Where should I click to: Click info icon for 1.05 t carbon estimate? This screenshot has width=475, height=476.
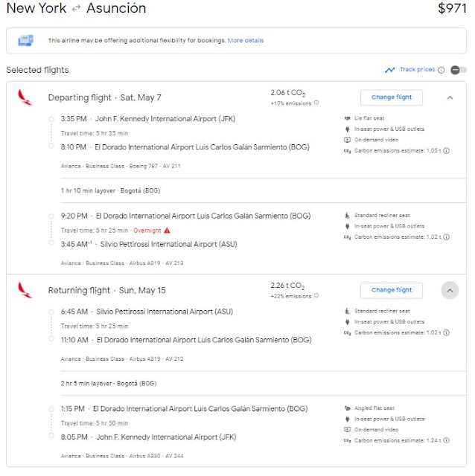click(446, 151)
